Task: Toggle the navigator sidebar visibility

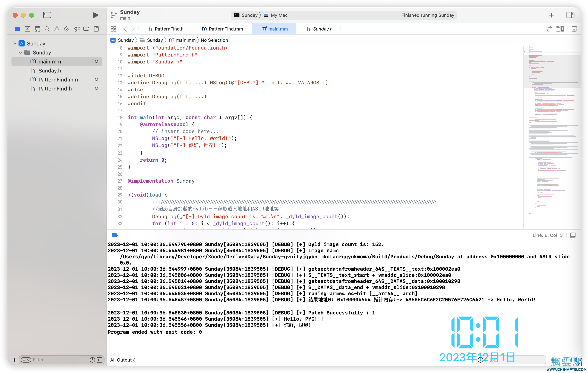Action: [x=47, y=15]
